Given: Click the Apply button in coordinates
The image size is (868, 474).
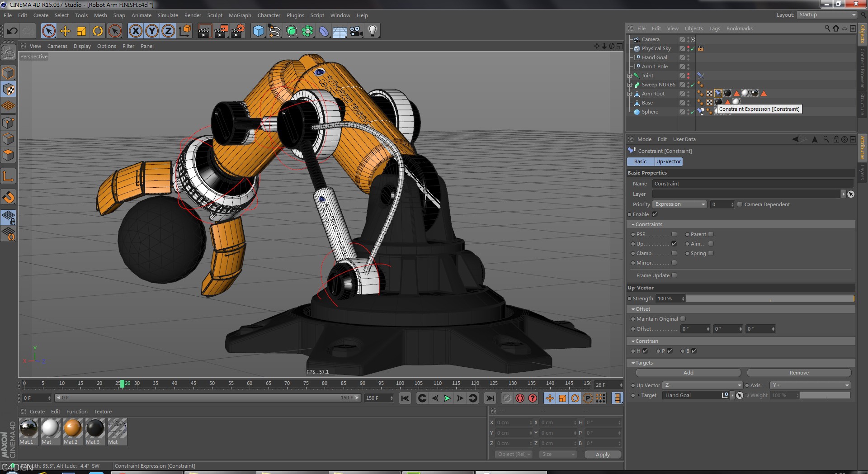Looking at the screenshot, I should [602, 455].
